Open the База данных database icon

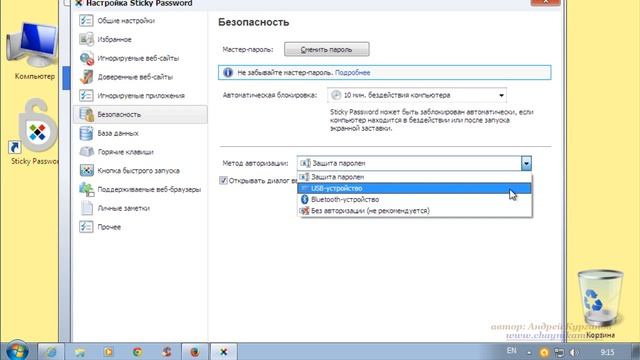[x=86, y=133]
